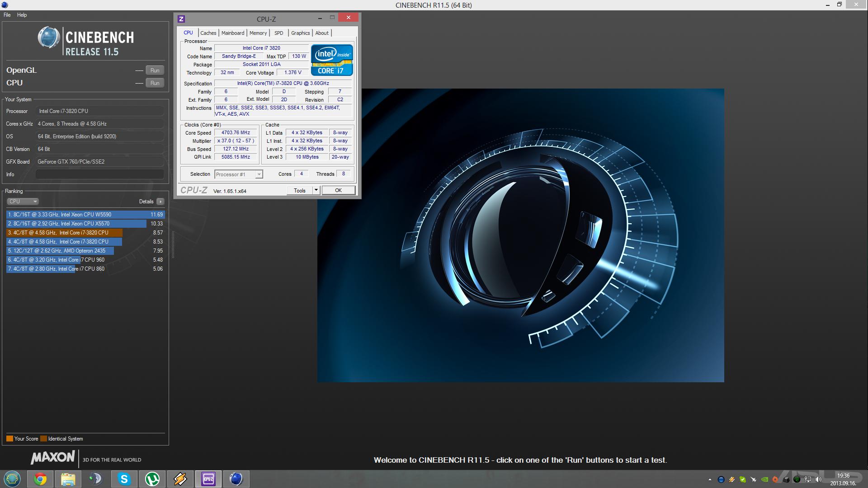Open File Explorer from the taskbar
The height and width of the screenshot is (488, 868).
pos(68,479)
